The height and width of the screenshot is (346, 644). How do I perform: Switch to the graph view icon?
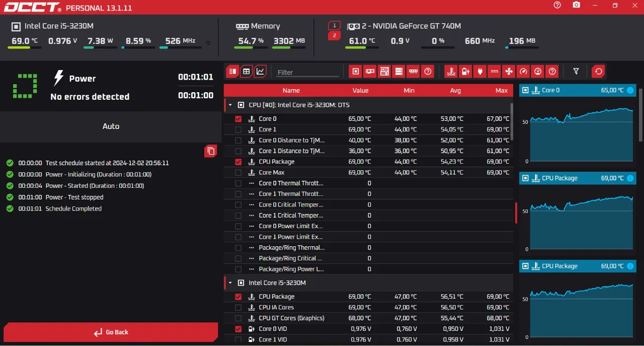click(x=260, y=72)
